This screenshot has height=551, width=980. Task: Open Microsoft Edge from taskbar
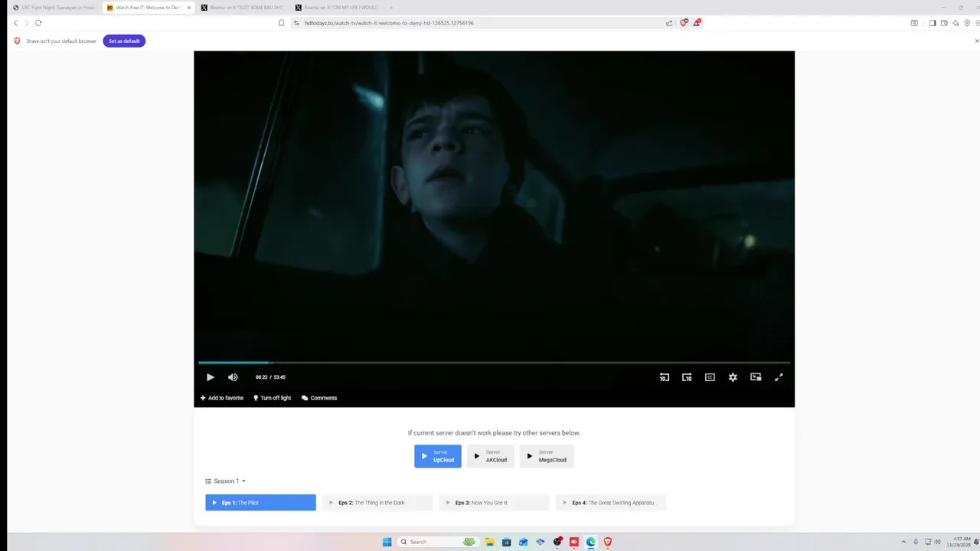click(591, 542)
